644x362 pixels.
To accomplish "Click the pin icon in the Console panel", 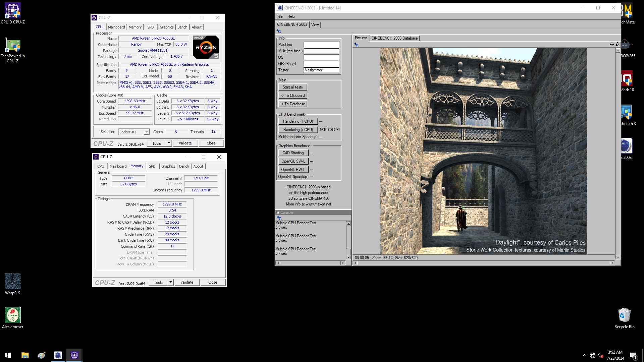I will [x=279, y=218].
